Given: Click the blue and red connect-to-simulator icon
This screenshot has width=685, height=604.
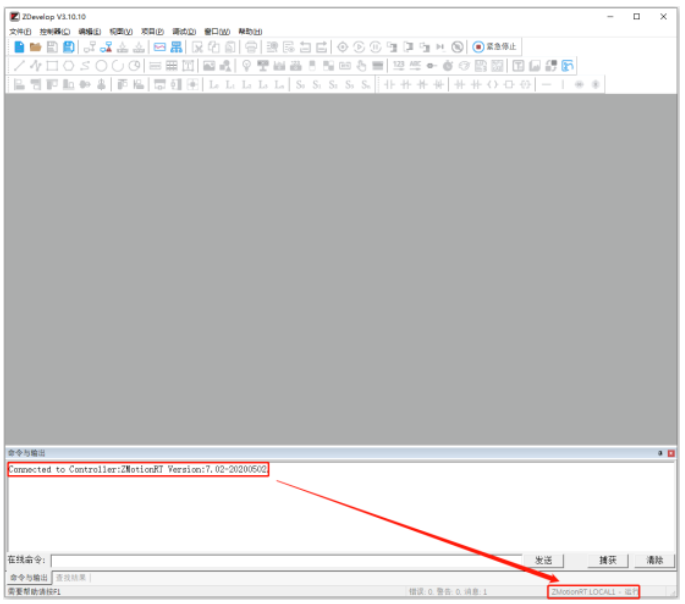Looking at the screenshot, I should pos(106,47).
